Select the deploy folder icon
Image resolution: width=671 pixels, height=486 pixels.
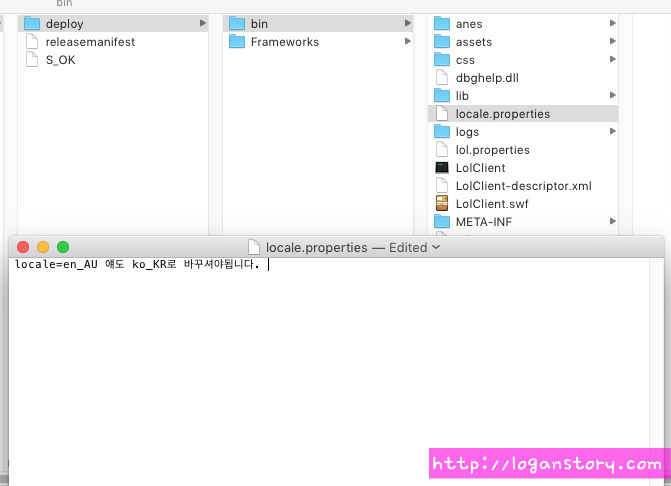pyautogui.click(x=32, y=23)
